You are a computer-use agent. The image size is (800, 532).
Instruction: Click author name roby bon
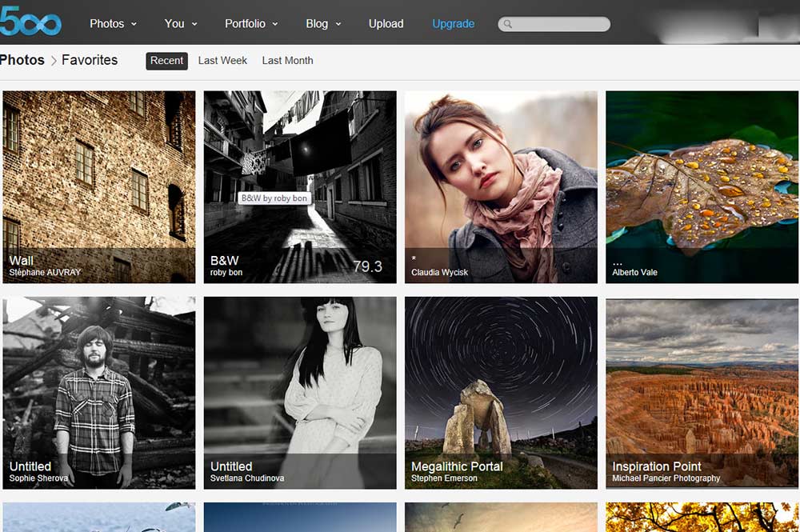[226, 272]
